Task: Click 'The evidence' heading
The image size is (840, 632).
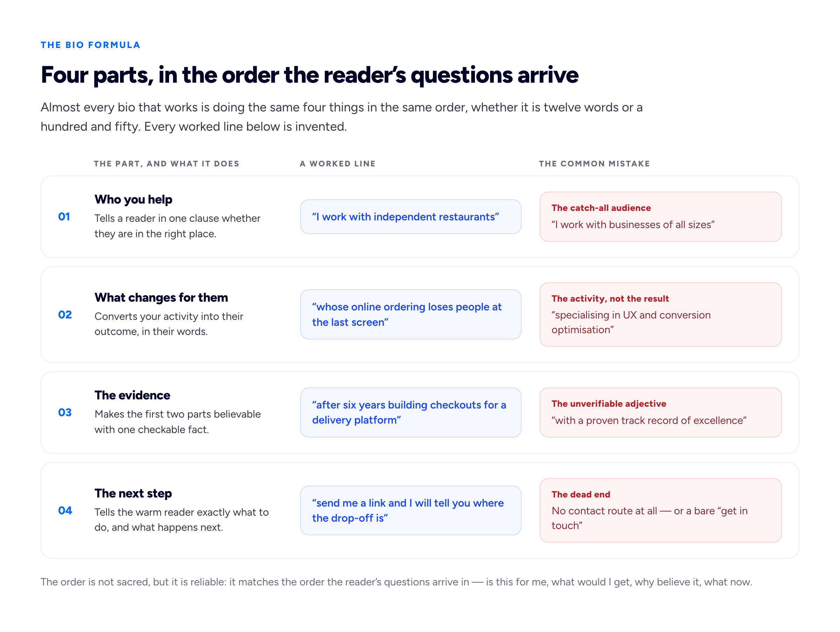Action: tap(132, 395)
